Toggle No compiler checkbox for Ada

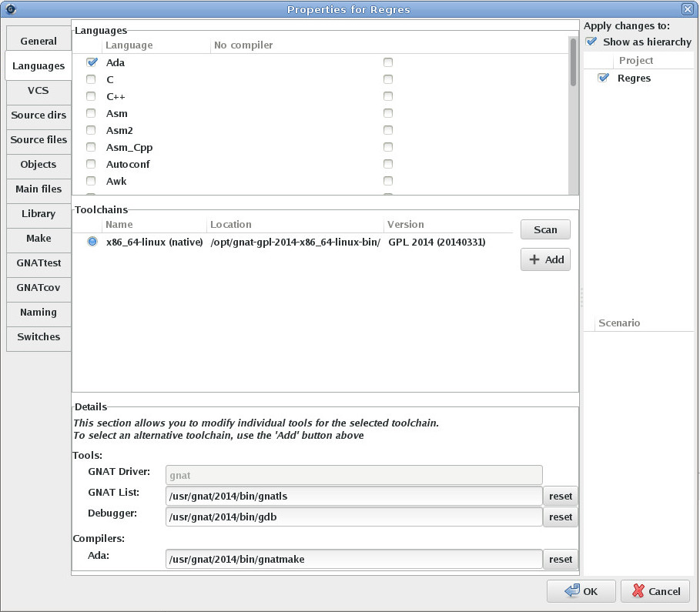point(388,62)
